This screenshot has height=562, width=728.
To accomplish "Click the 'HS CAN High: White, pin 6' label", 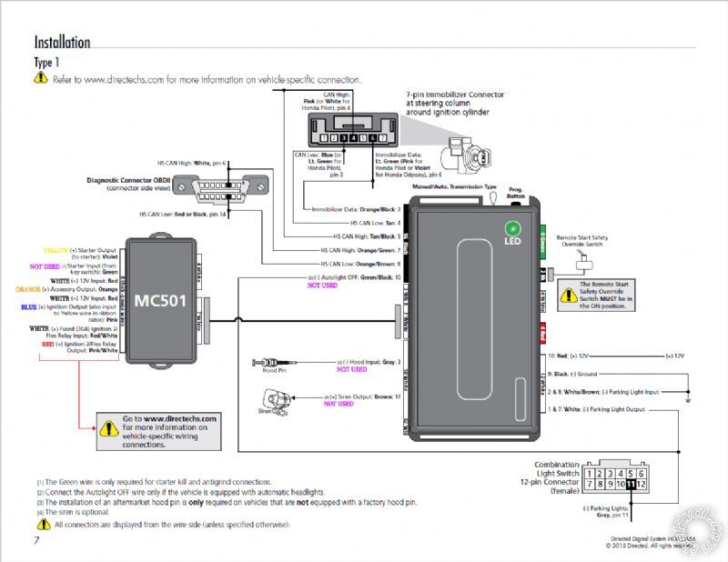I will coord(192,164).
